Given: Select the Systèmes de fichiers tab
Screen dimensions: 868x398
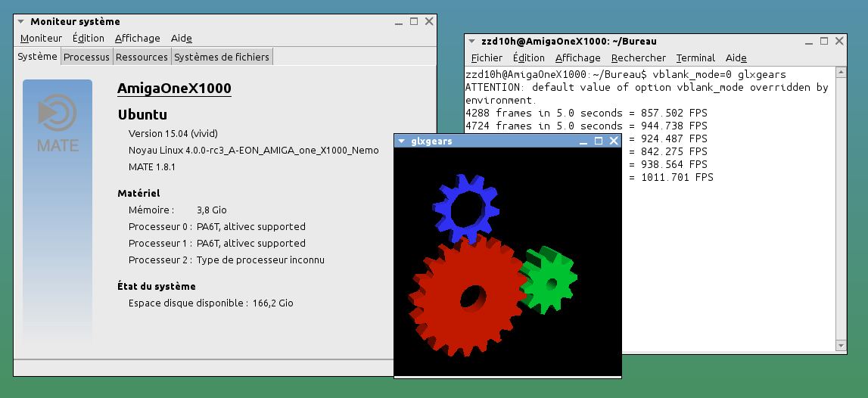Looking at the screenshot, I should pyautogui.click(x=221, y=57).
